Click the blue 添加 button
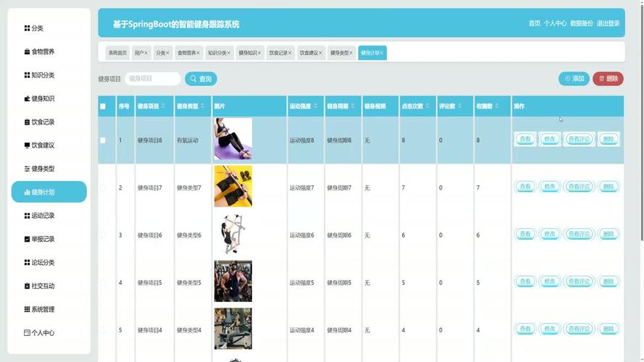644x362 pixels. [x=574, y=79]
